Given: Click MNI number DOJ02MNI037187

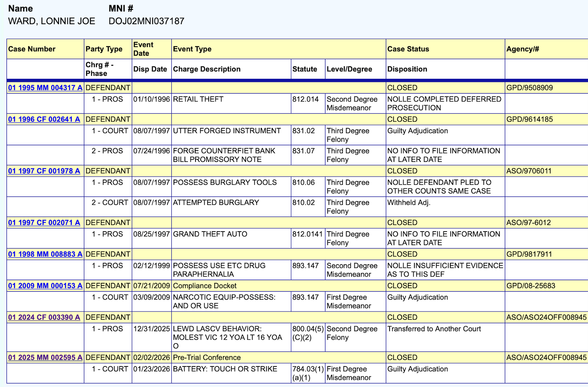Looking at the screenshot, I should coord(146,21).
